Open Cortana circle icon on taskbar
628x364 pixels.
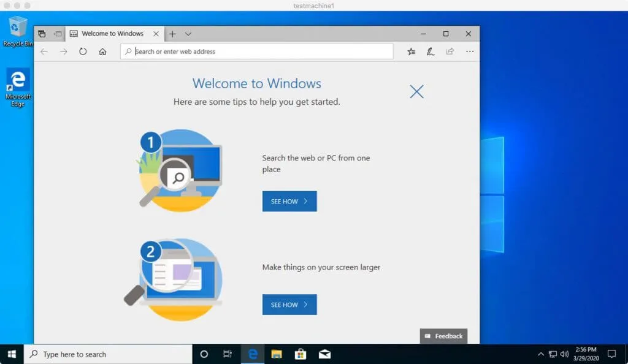204,354
